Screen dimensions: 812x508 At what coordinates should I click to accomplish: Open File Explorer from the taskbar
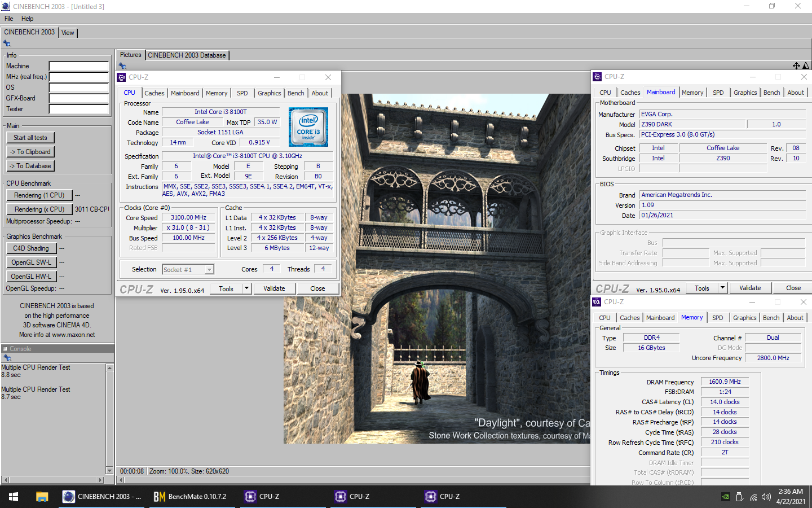pos(42,497)
